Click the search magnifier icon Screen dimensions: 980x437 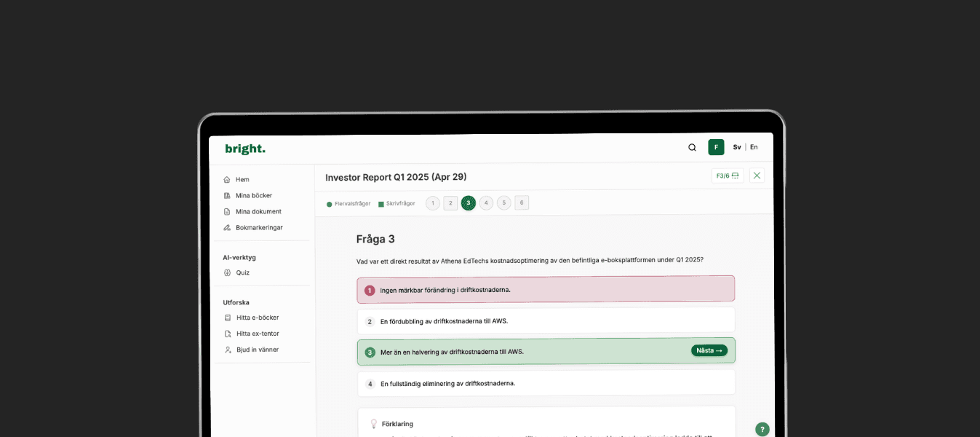point(692,147)
